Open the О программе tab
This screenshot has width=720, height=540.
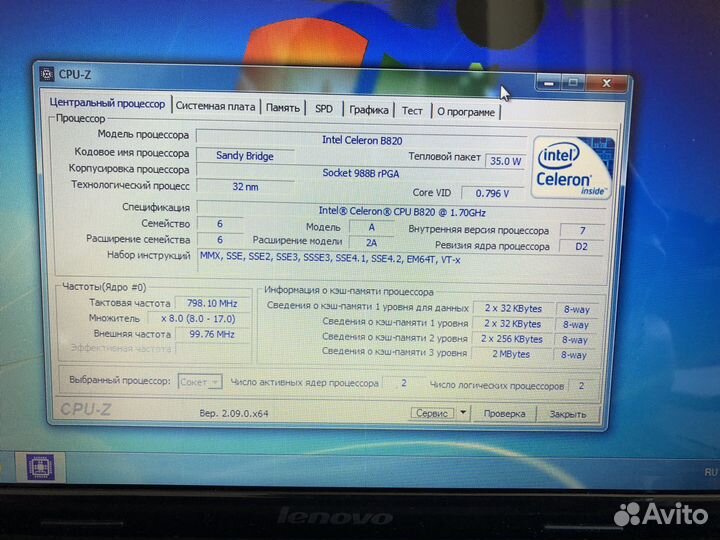[x=466, y=112]
